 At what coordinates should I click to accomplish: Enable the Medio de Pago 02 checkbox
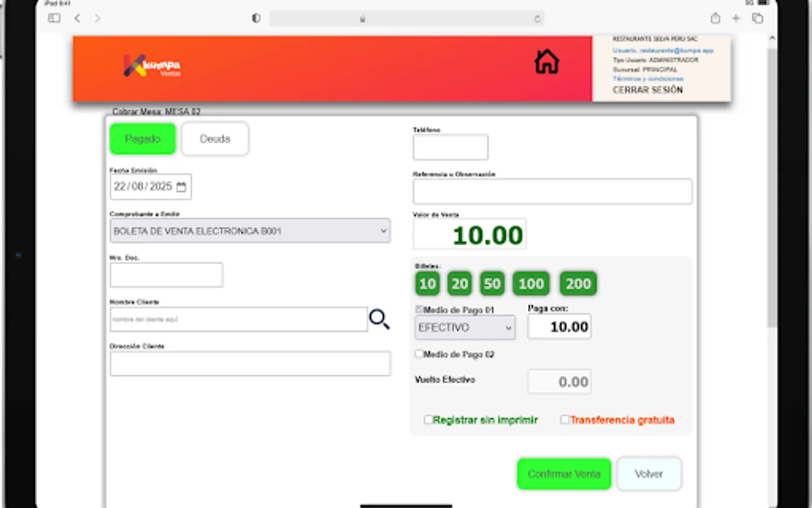click(418, 353)
